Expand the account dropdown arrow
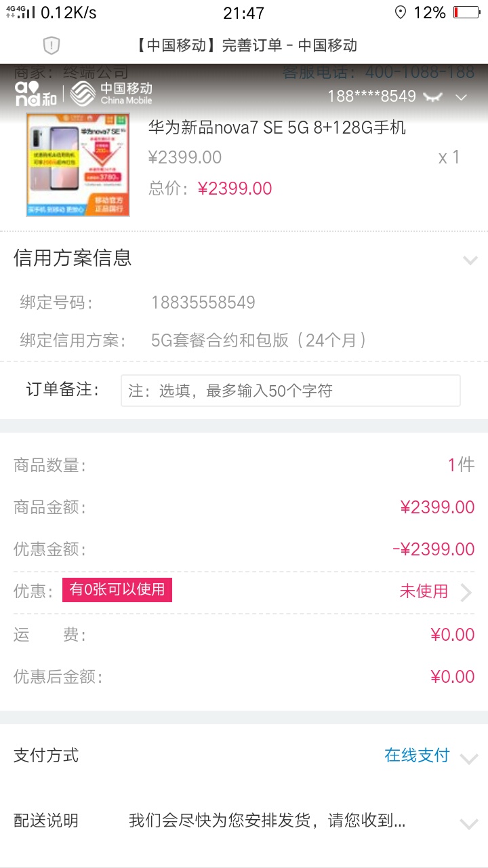 (462, 98)
